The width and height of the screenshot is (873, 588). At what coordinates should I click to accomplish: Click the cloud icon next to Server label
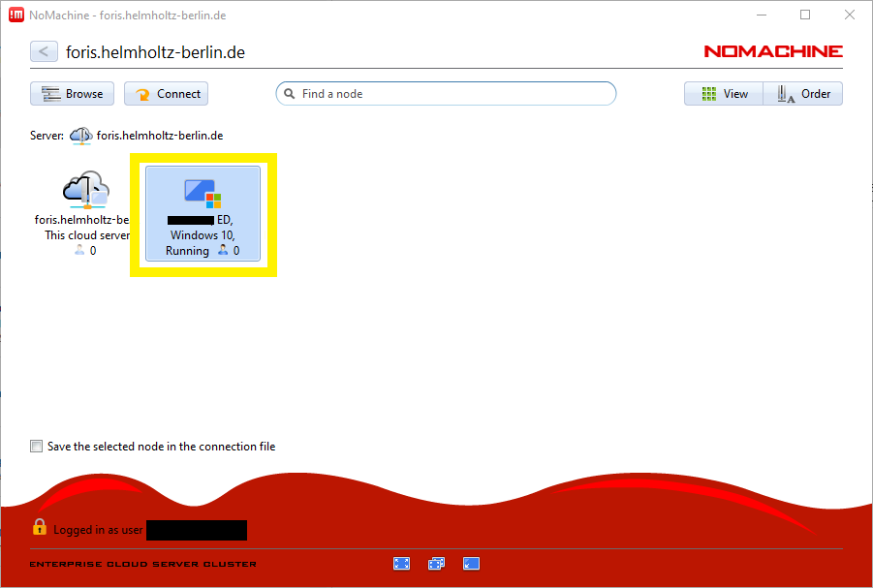pos(81,136)
